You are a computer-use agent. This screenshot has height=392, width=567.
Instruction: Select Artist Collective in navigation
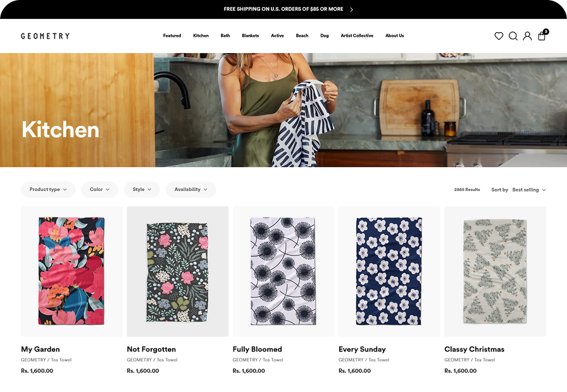click(x=357, y=36)
